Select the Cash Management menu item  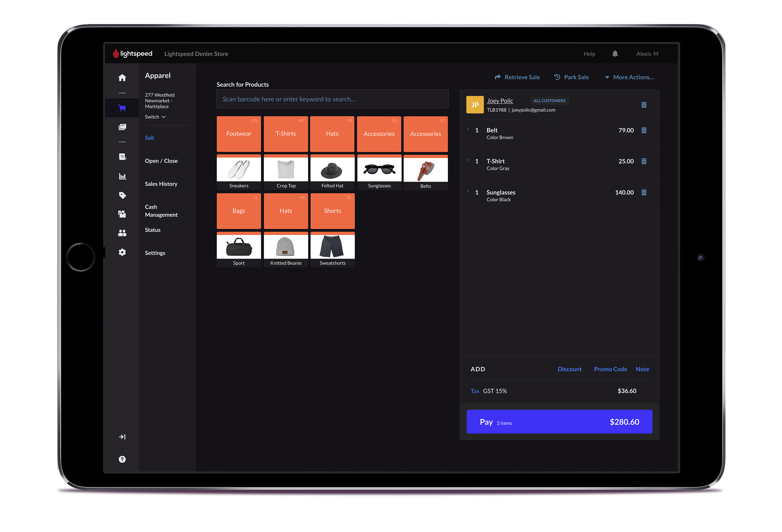click(161, 210)
